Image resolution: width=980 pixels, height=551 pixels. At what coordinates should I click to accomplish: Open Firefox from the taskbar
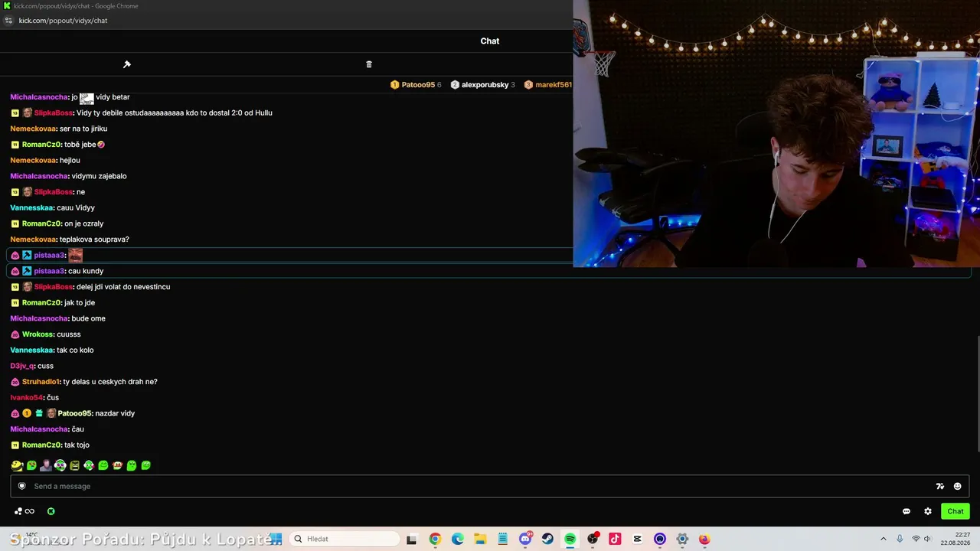point(704,539)
